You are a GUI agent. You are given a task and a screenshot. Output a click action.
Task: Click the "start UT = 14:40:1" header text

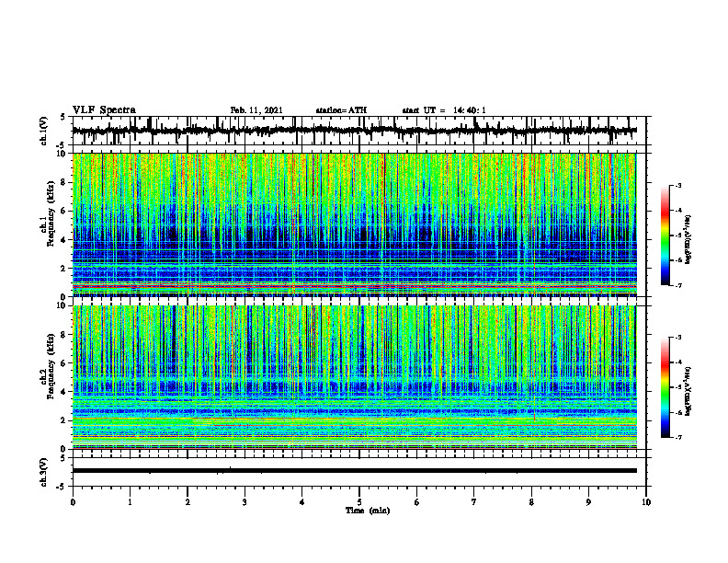(x=444, y=110)
